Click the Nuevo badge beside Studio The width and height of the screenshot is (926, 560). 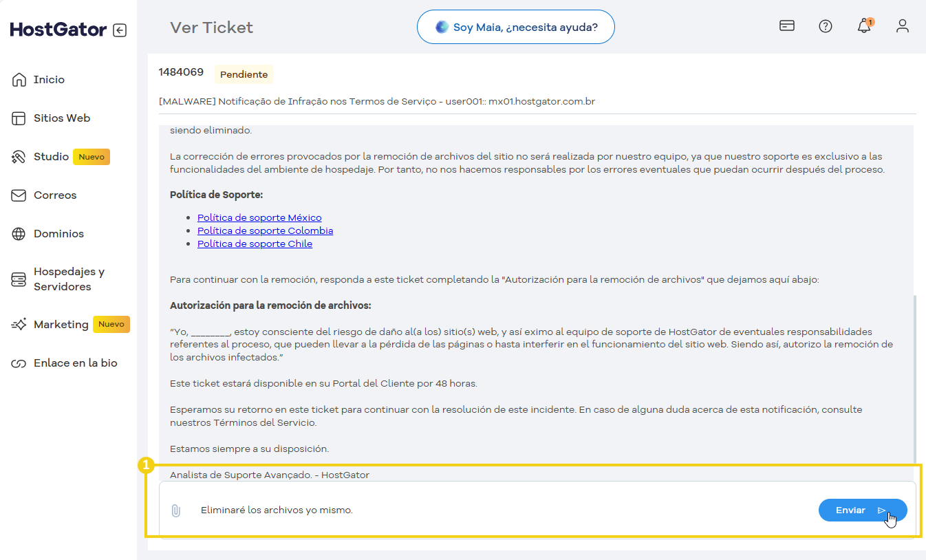pyautogui.click(x=91, y=157)
